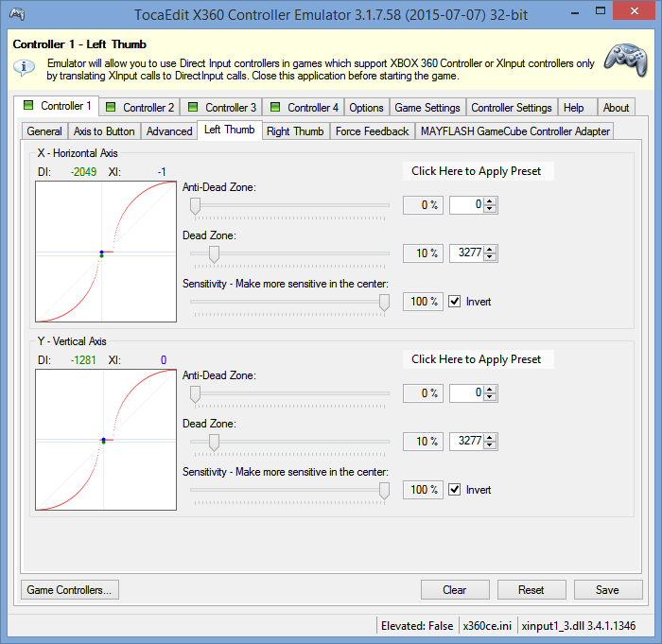This screenshot has width=662, height=644.
Task: Click the x360ce.ini status bar entry
Action: click(x=487, y=626)
